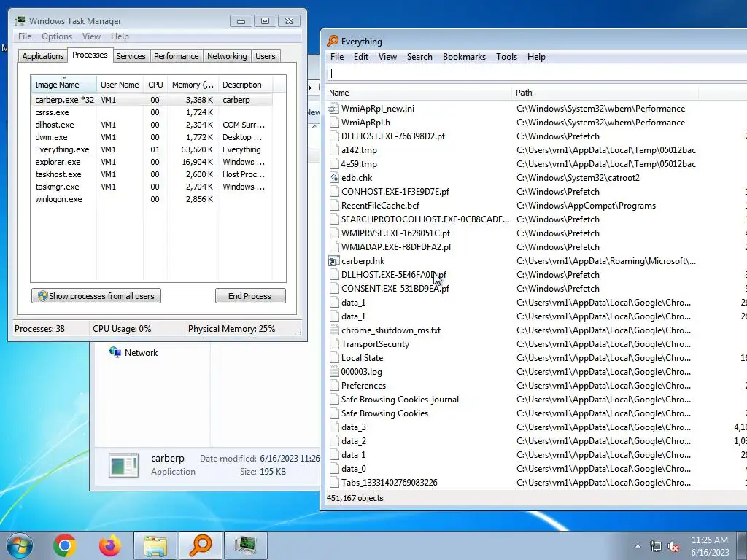Viewport: 747px width, 560px height.
Task: Select the WmiApRpl_new.ini file icon
Action: click(333, 109)
